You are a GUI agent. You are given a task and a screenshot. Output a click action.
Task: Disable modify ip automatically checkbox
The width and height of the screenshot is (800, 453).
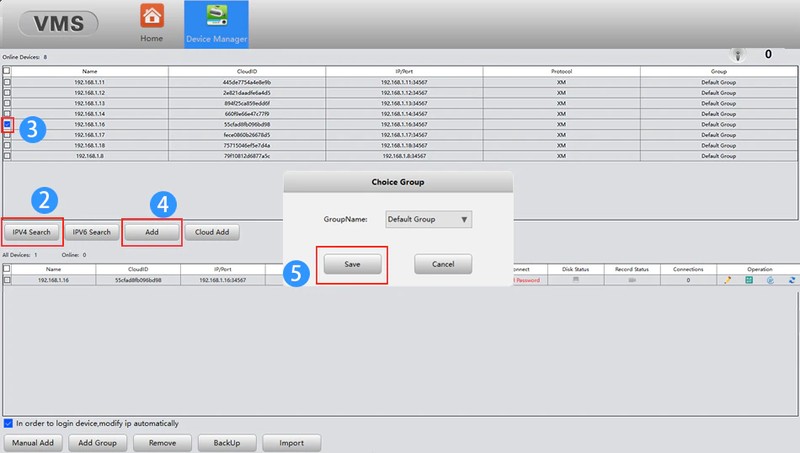pos(8,423)
